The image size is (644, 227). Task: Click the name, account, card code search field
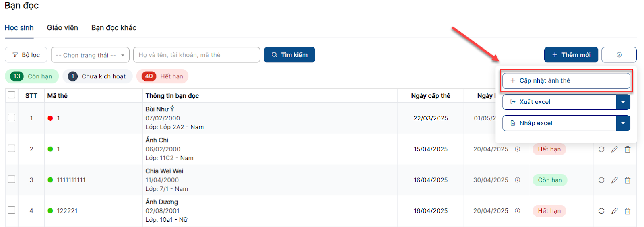[196, 55]
